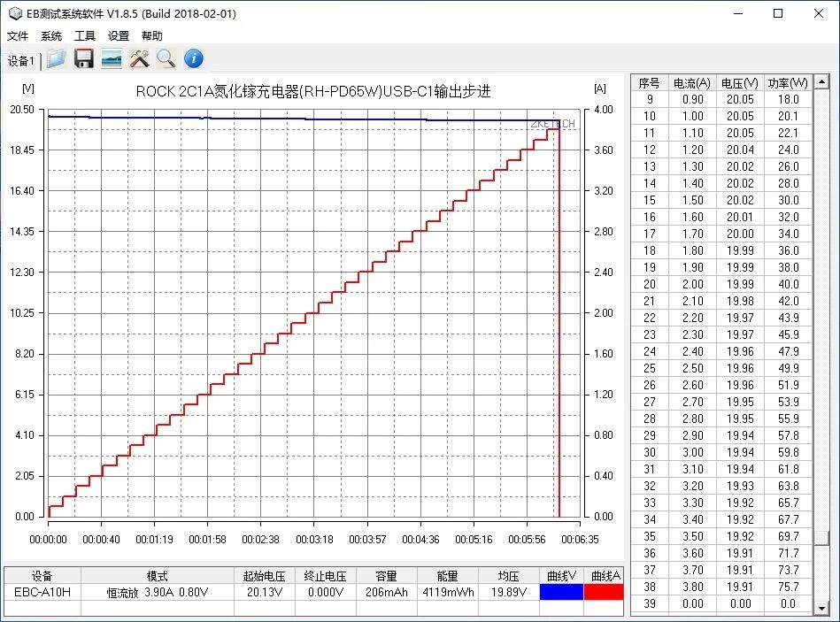Open the 工具 menu
The width and height of the screenshot is (840, 622).
85,36
